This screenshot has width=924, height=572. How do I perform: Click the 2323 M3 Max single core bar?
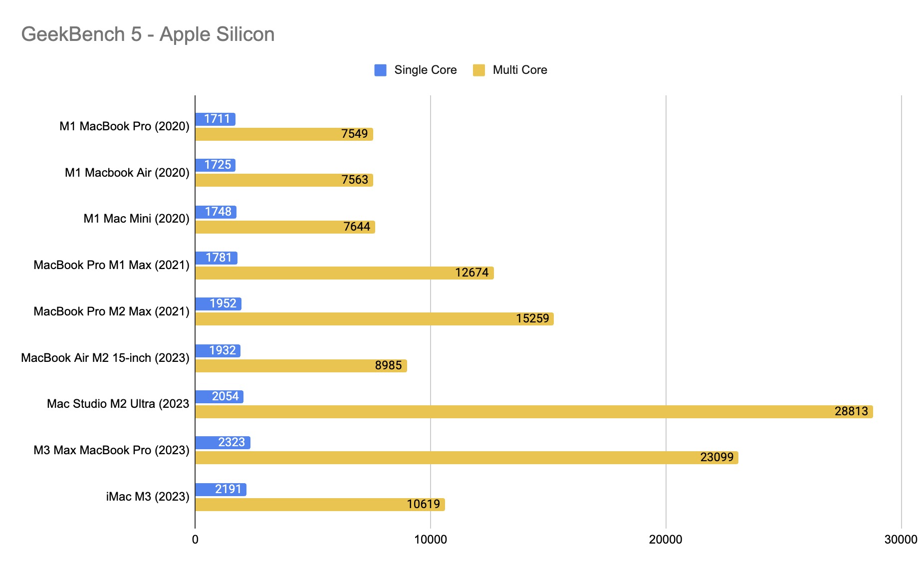[x=223, y=443]
